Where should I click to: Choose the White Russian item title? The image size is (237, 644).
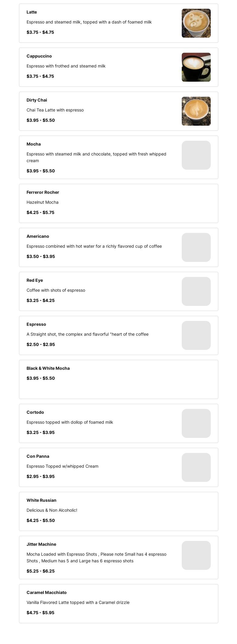41,500
